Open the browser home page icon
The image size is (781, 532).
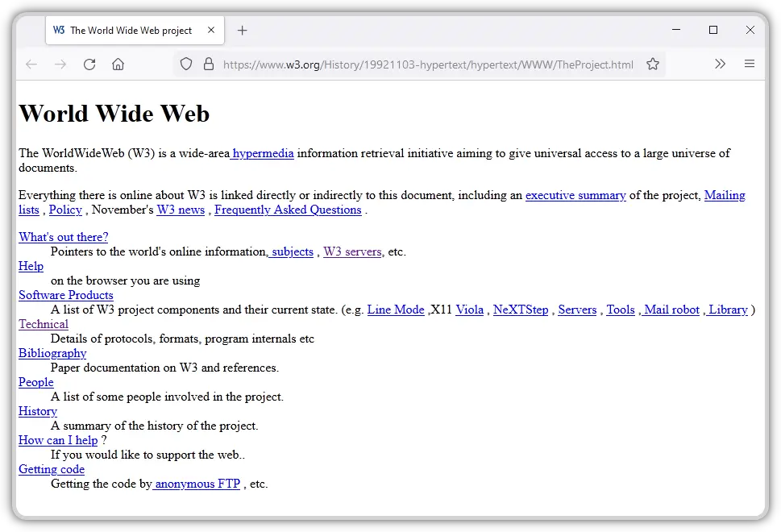click(118, 64)
